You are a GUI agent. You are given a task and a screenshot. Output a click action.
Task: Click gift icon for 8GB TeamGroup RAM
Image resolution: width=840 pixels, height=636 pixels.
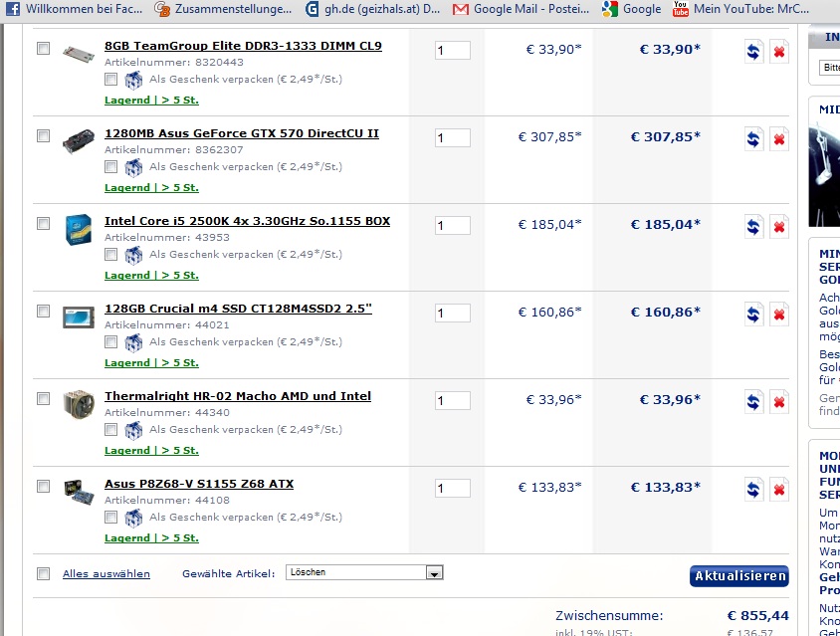click(133, 80)
